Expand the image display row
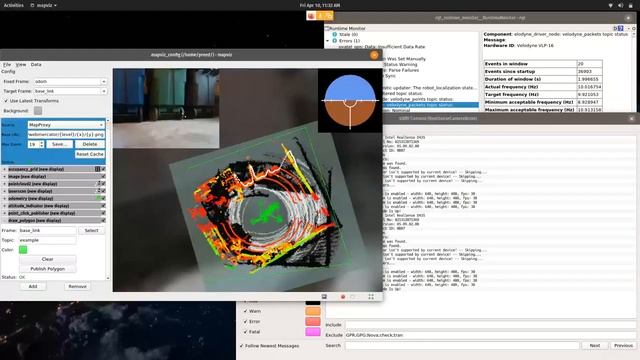 point(4,176)
